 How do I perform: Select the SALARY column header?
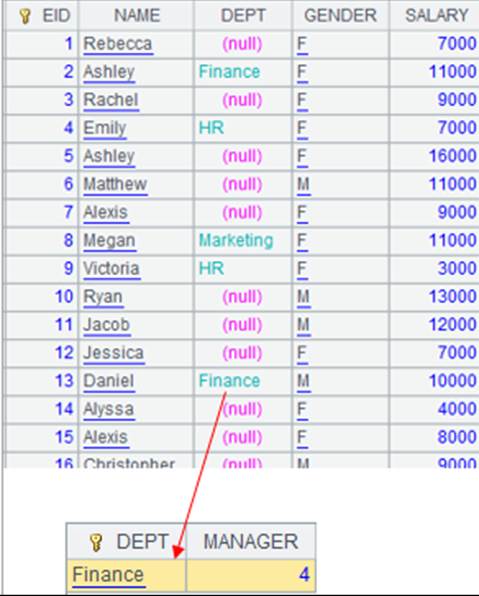click(436, 16)
